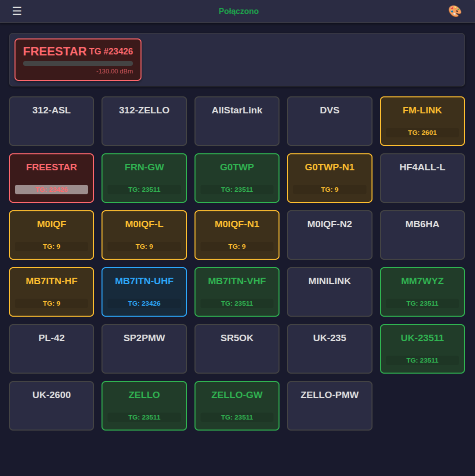Select the FRN-GW node tile
Screen dimensions: 475x476
[144, 178]
